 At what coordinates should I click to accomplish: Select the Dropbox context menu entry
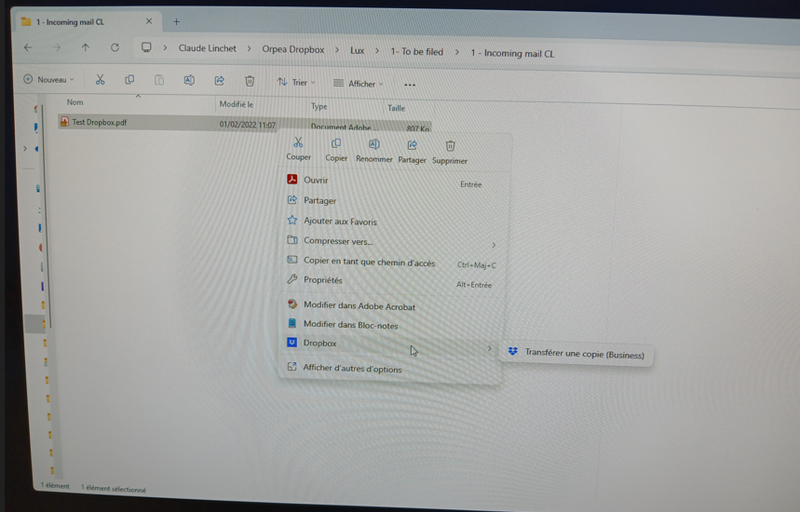pyautogui.click(x=391, y=344)
